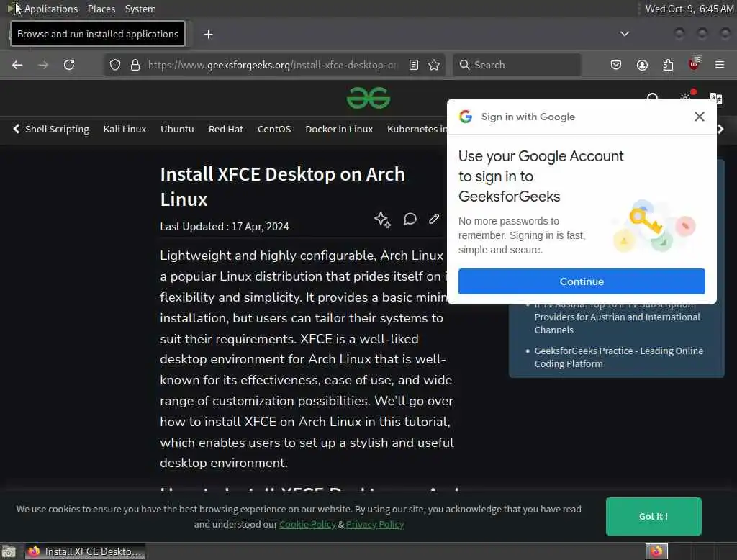The width and height of the screenshot is (737, 560).
Task: Open the Ubuntu topic
Action: (177, 130)
